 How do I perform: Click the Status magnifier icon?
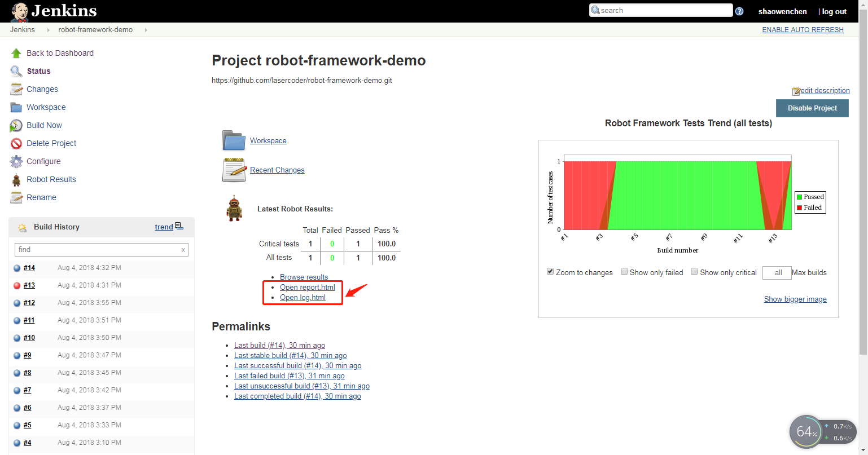(16, 71)
